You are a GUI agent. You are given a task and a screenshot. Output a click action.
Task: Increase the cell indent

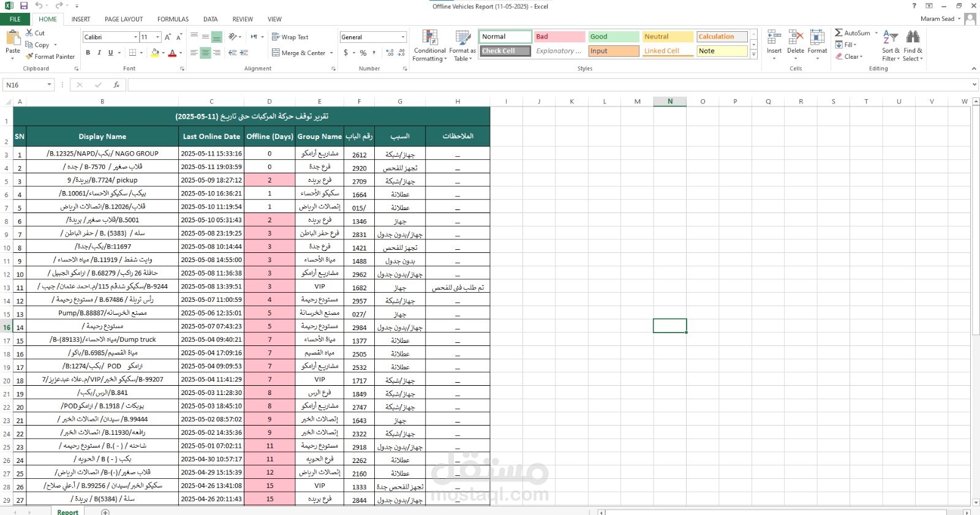[x=244, y=53]
